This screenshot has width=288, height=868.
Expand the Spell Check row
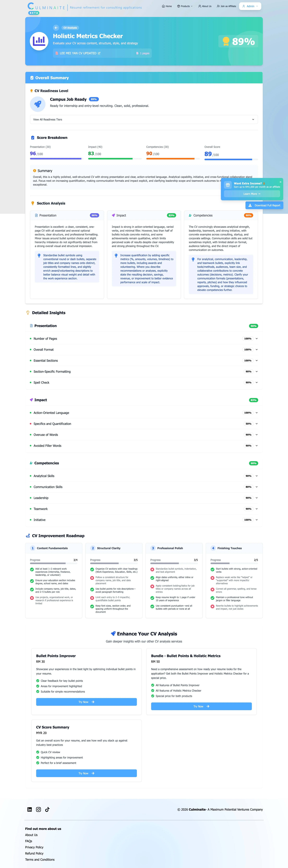point(144,382)
